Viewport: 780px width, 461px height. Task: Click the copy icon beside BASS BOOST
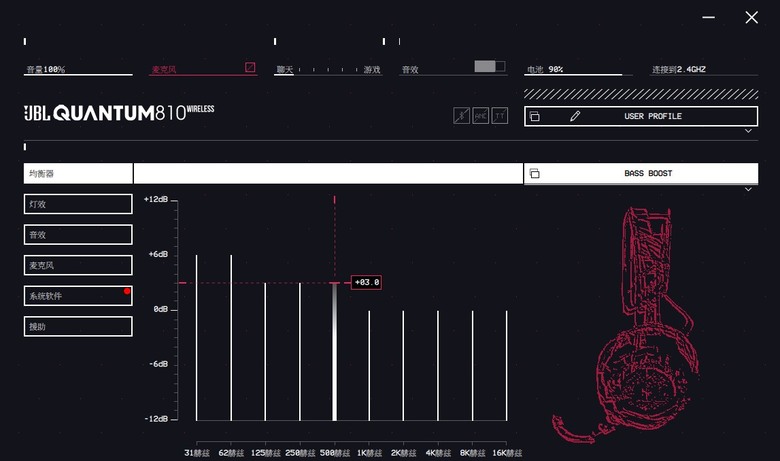[534, 174]
